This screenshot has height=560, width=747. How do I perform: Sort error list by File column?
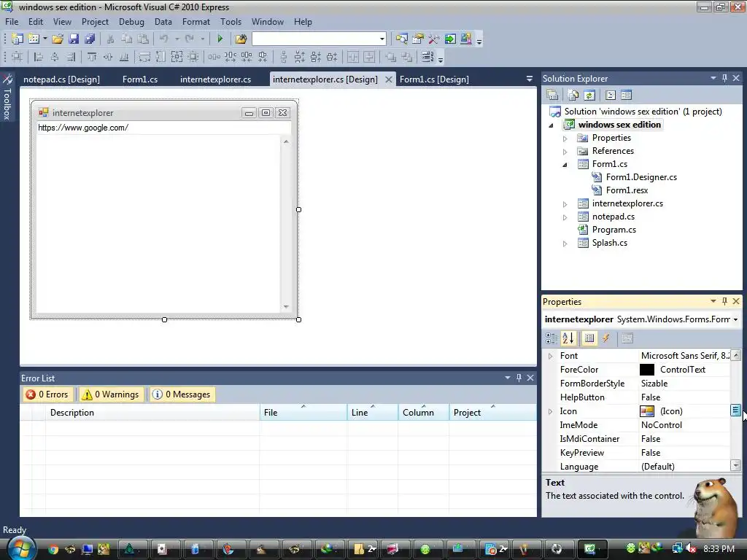pyautogui.click(x=303, y=413)
